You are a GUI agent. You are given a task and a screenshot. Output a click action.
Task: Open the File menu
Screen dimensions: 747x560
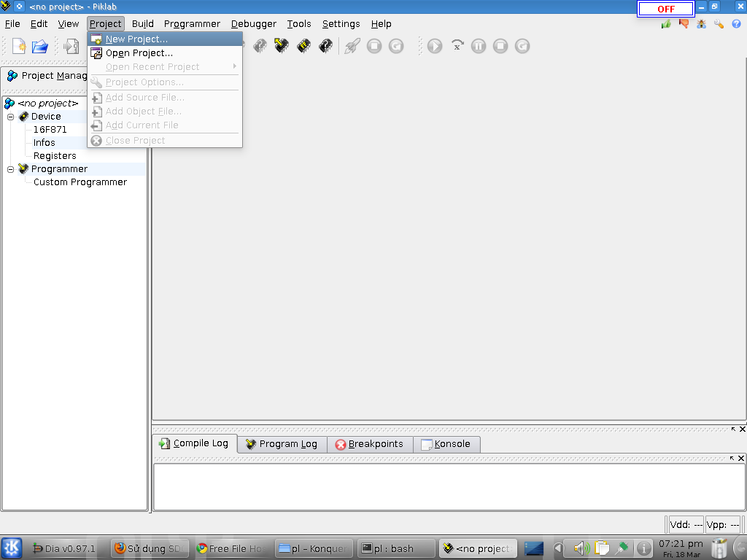click(12, 24)
